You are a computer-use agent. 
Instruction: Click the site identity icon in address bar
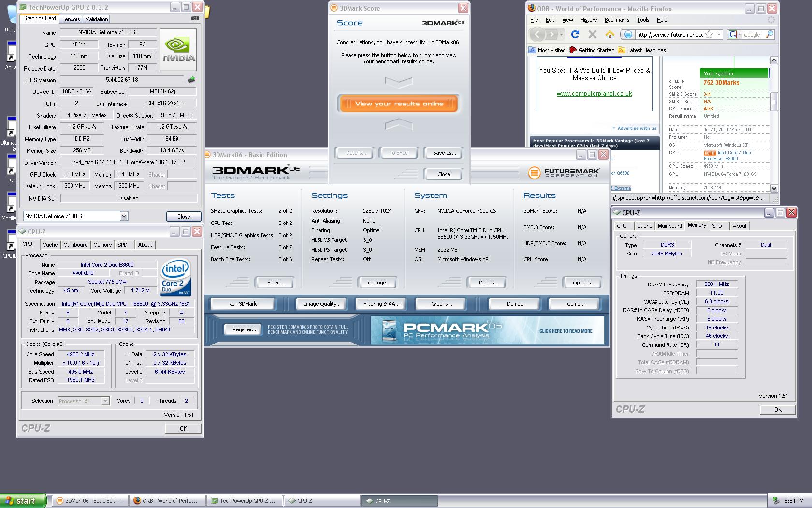[628, 34]
